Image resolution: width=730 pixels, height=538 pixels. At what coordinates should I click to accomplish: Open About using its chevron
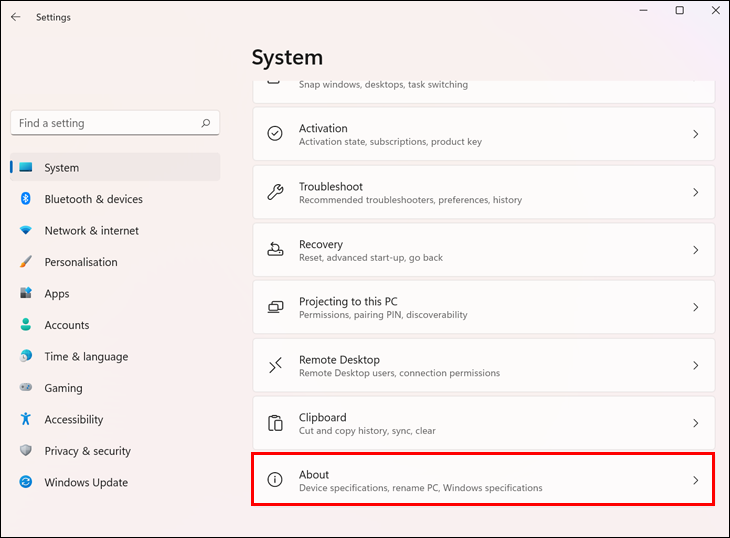(696, 480)
